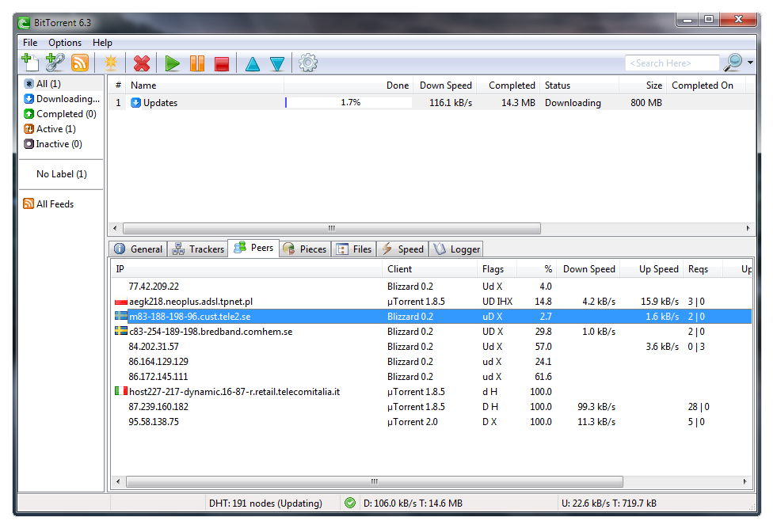Image resolution: width=777 pixels, height=532 pixels.
Task: Select All Feeds in the sidebar
Action: (x=48, y=204)
